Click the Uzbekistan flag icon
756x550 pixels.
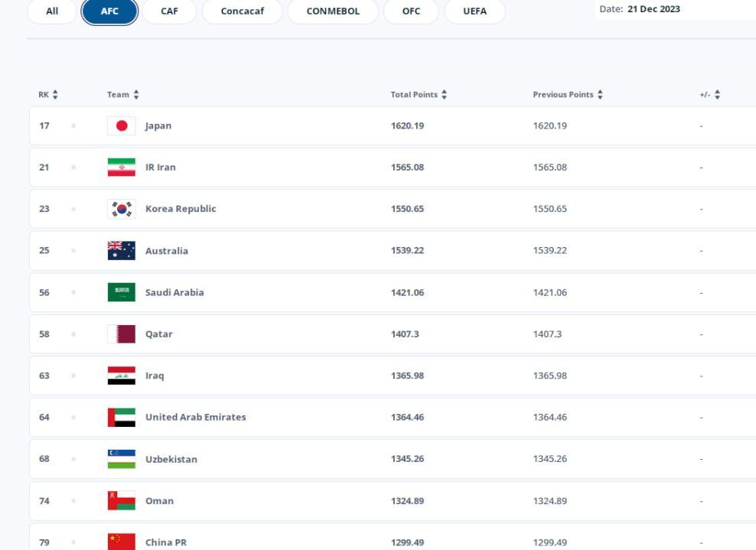[121, 460]
